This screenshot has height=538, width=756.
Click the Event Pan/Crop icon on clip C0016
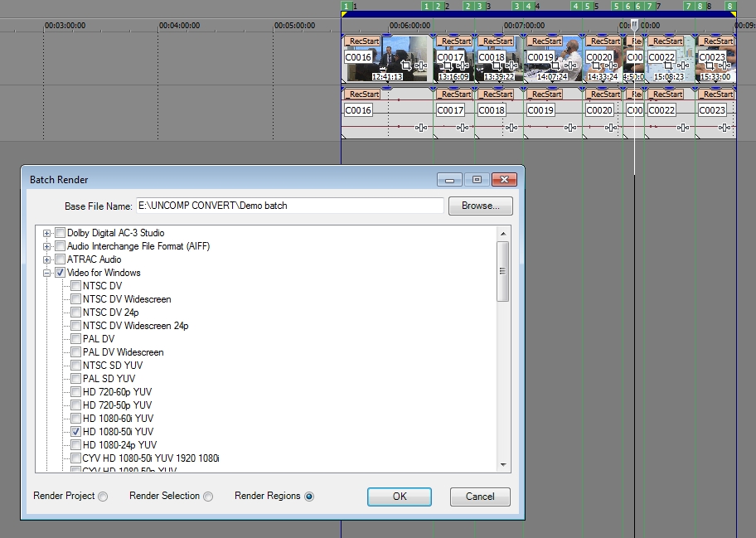(x=406, y=65)
